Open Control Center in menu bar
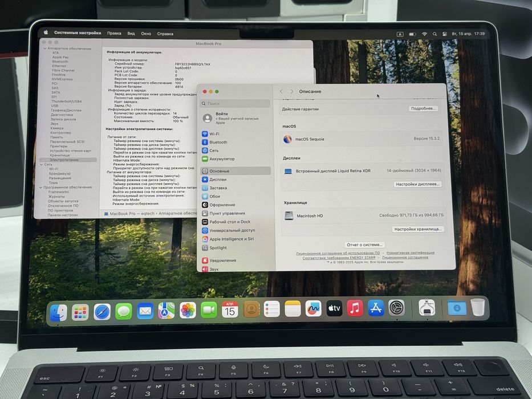532x399 pixels. coord(444,34)
